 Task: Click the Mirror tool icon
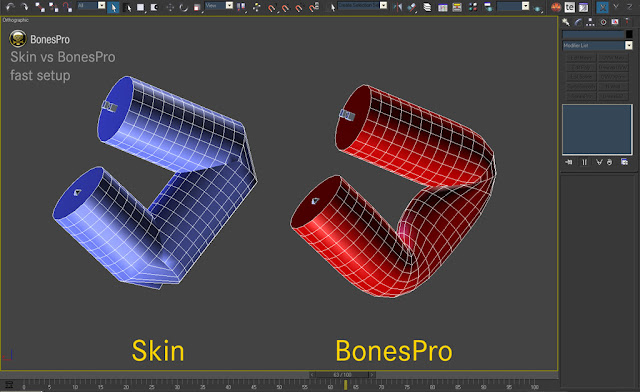[398, 7]
